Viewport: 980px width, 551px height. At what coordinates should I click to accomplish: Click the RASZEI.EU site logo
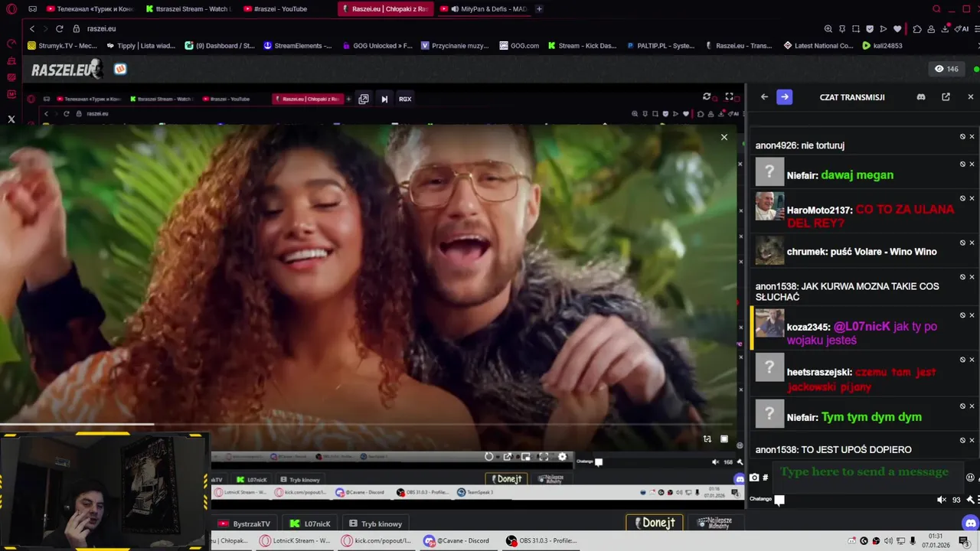[x=66, y=70]
